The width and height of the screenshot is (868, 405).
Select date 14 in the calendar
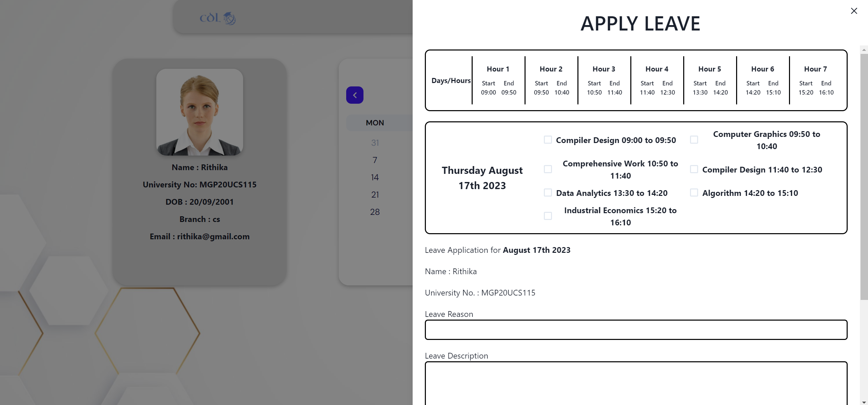[x=375, y=177]
